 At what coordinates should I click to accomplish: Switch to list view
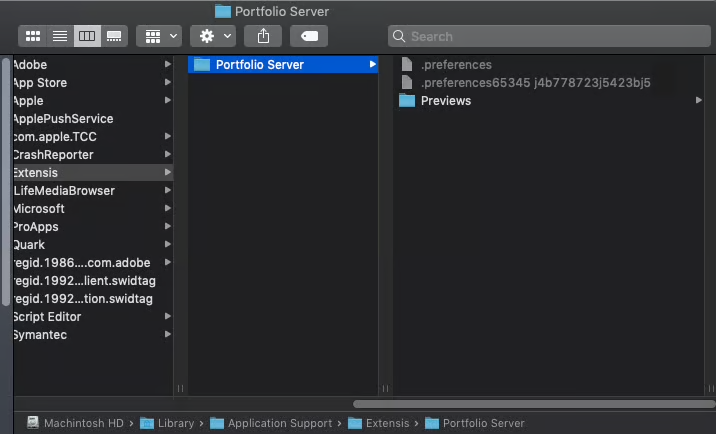click(x=60, y=36)
